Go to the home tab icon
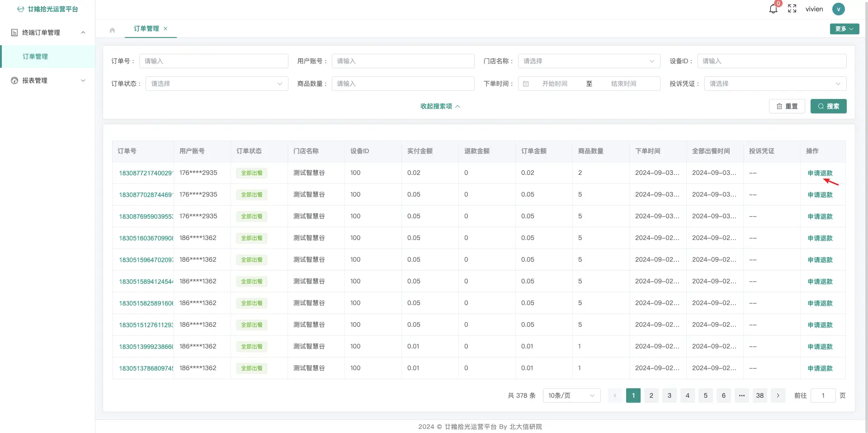 (x=112, y=30)
